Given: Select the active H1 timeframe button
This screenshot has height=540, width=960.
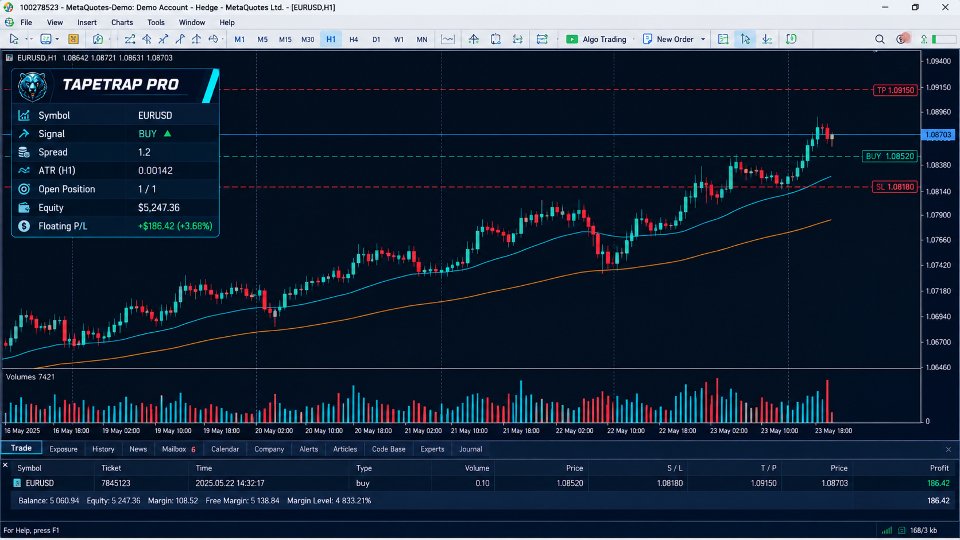Looking at the screenshot, I should tap(331, 39).
